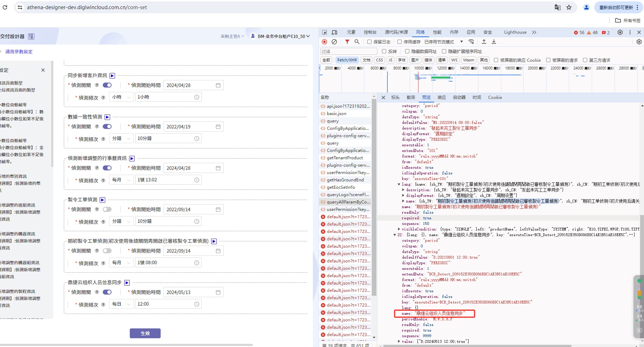
Task: Open the 响应 tab in request details
Action: [x=442, y=98]
